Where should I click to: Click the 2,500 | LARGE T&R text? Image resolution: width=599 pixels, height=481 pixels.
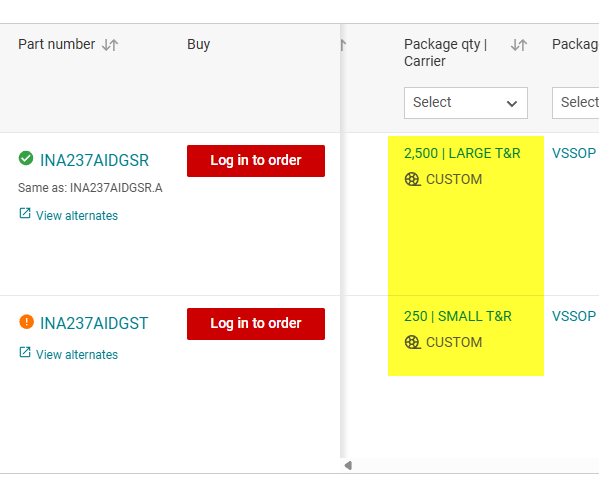coord(462,154)
